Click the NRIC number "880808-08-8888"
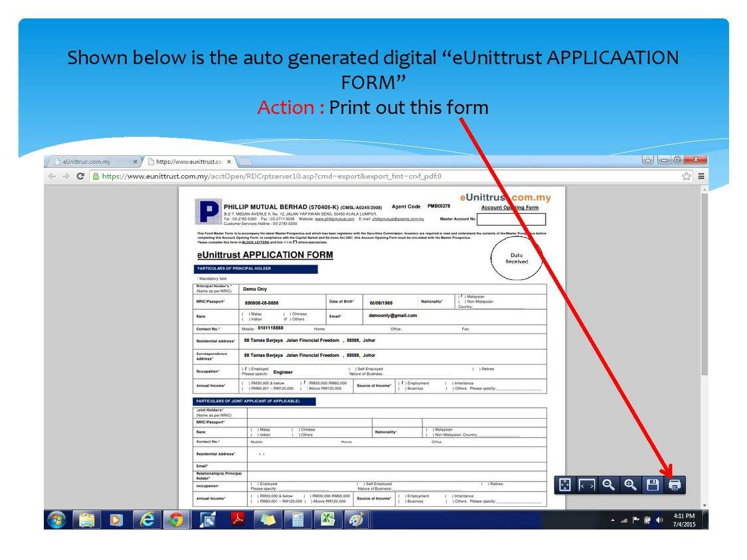747x560 pixels. click(262, 303)
